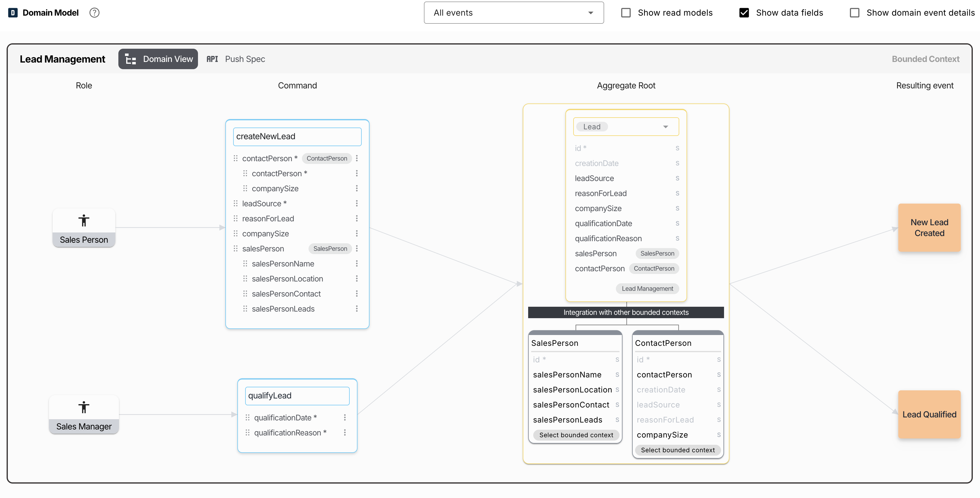Open options menu for leadSource field
Image resolution: width=980 pixels, height=498 pixels.
point(357,204)
